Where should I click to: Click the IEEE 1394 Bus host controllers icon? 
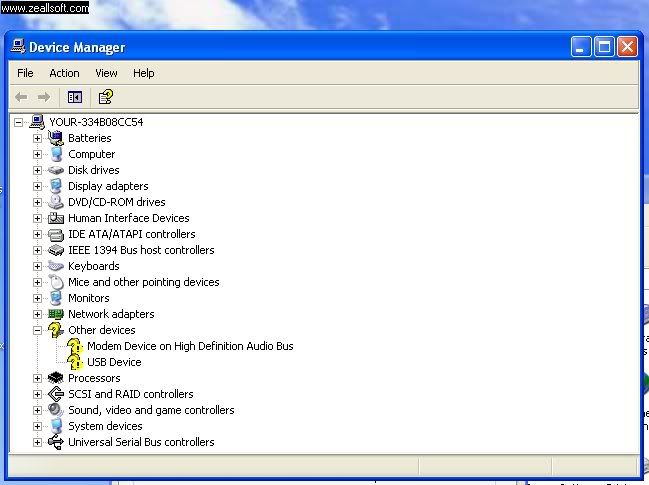(x=56, y=250)
